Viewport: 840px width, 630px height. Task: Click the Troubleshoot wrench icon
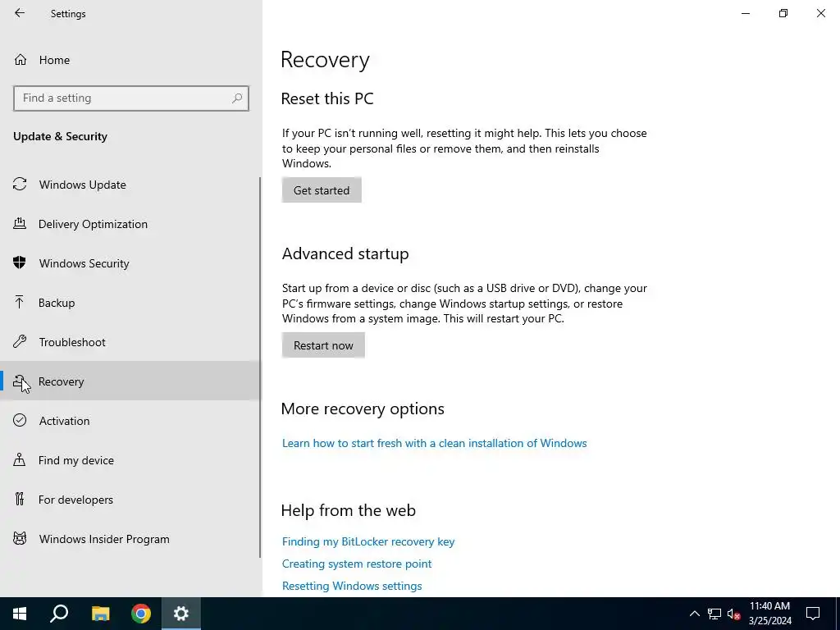[x=20, y=341]
